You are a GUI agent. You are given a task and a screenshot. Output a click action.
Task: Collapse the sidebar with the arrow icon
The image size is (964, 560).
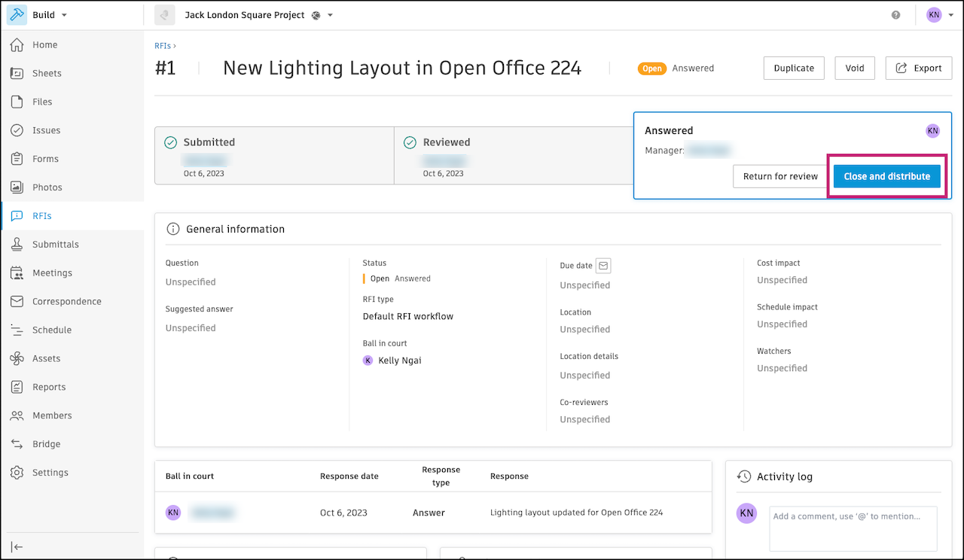(17, 546)
